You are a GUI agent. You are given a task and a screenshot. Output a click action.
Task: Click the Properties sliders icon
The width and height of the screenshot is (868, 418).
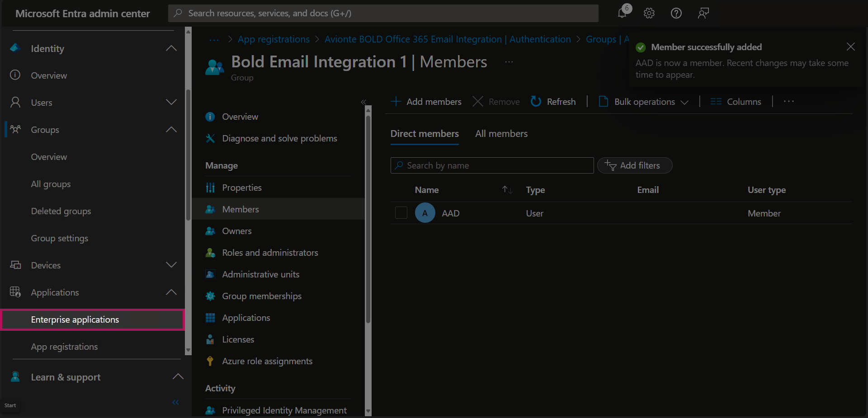pyautogui.click(x=210, y=188)
